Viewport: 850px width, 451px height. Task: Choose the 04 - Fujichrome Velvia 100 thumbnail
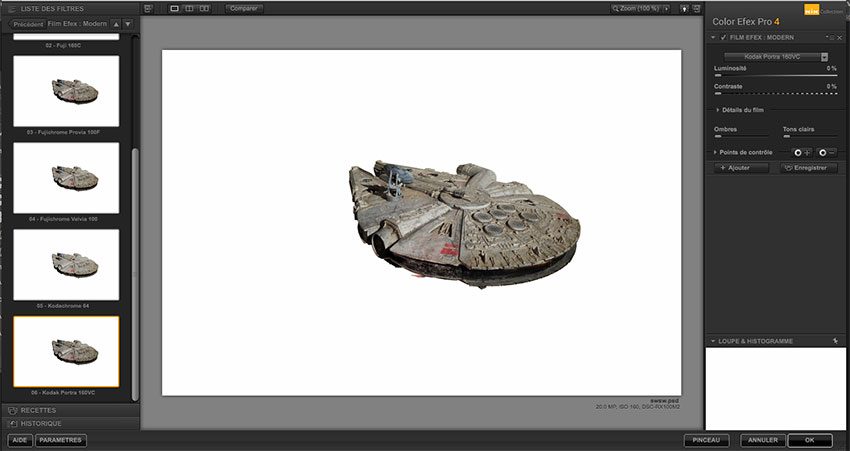pyautogui.click(x=66, y=178)
